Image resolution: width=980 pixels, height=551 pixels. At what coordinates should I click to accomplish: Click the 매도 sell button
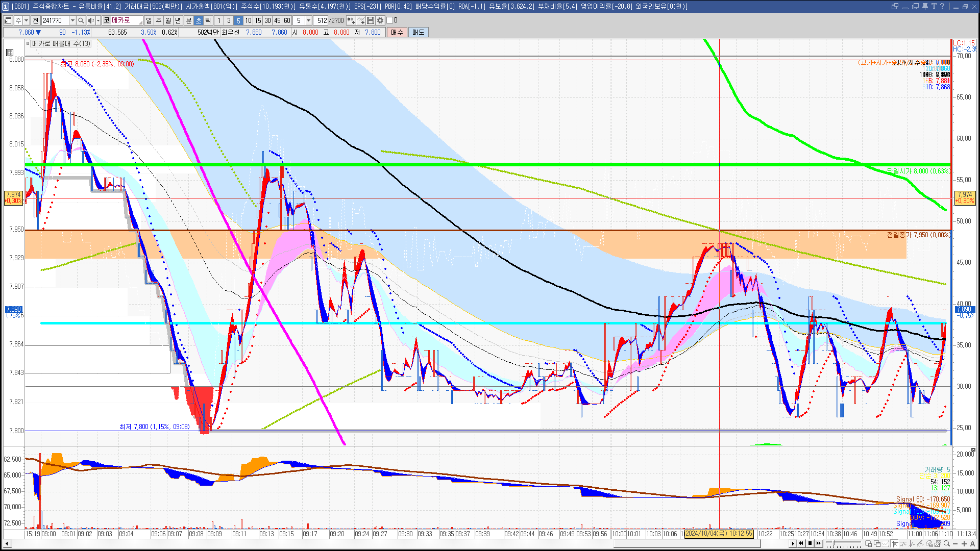click(419, 32)
